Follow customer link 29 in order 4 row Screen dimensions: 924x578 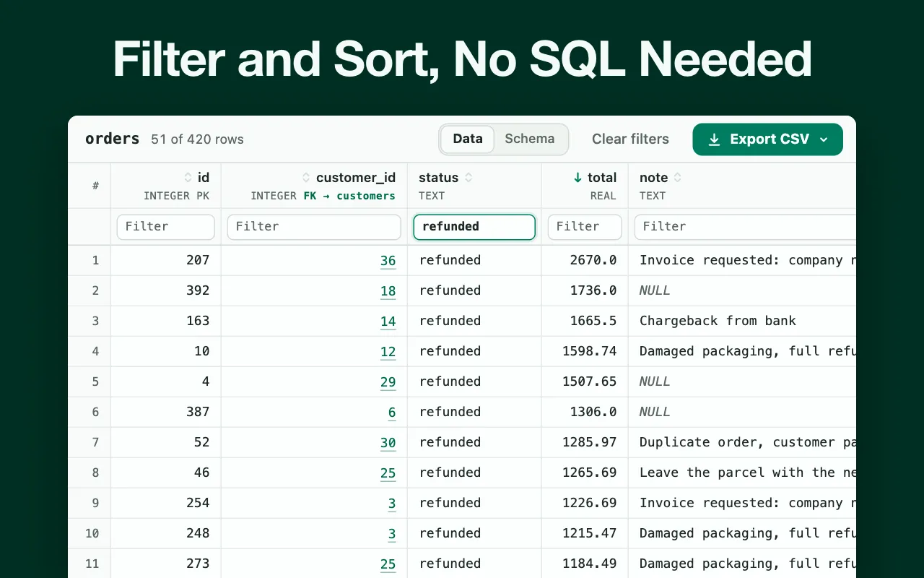[x=388, y=382]
